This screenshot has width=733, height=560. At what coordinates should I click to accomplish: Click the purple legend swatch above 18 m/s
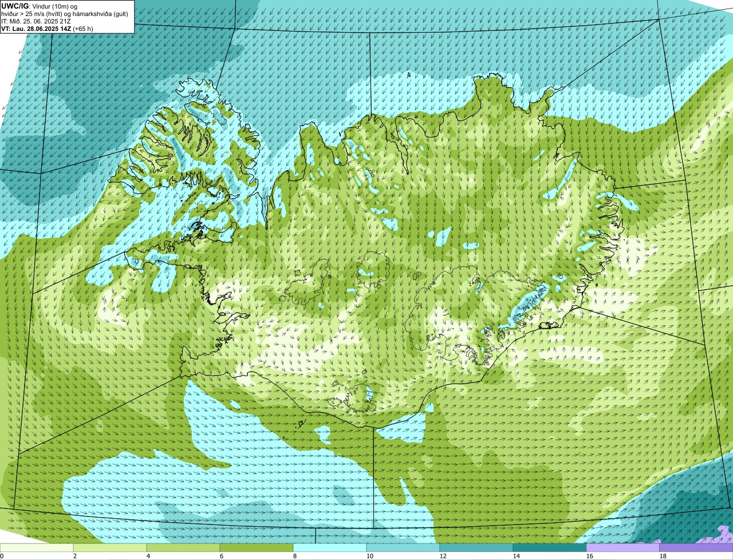[696, 547]
